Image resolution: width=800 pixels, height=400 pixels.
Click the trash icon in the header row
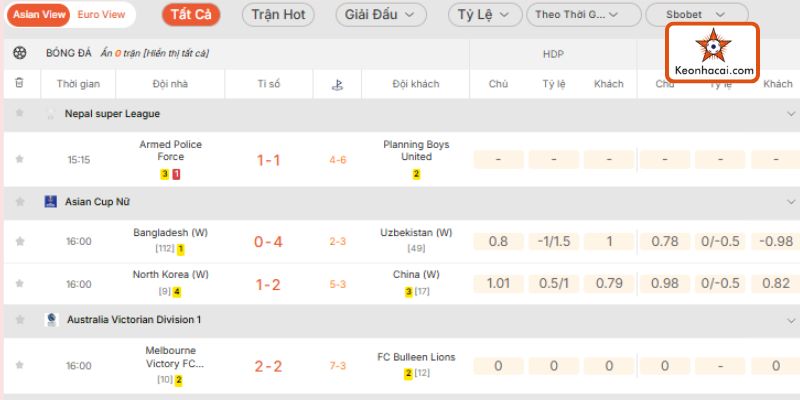pos(19,84)
